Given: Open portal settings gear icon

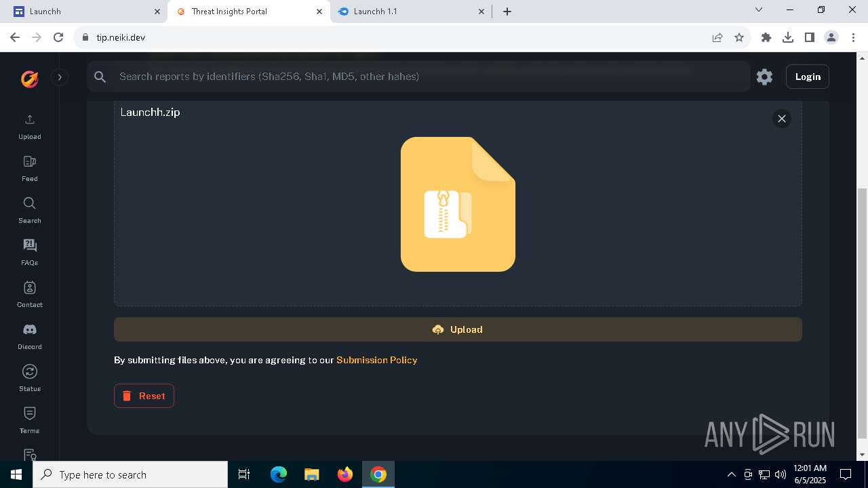Looking at the screenshot, I should [x=764, y=77].
